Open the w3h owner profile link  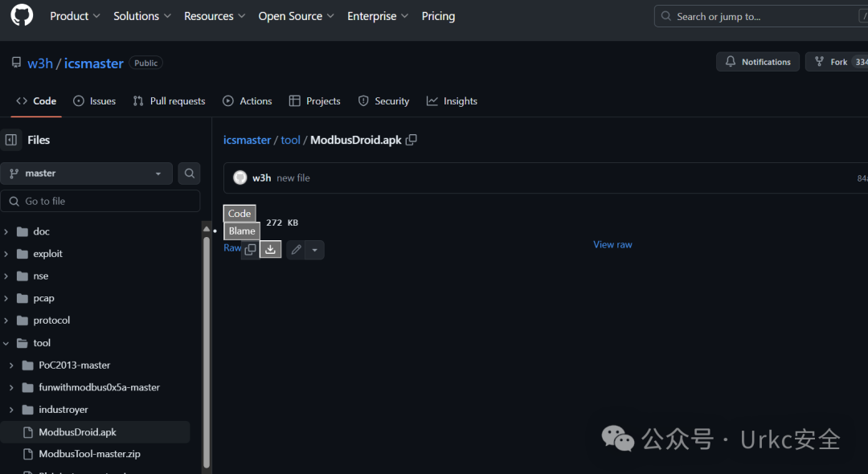coord(40,63)
